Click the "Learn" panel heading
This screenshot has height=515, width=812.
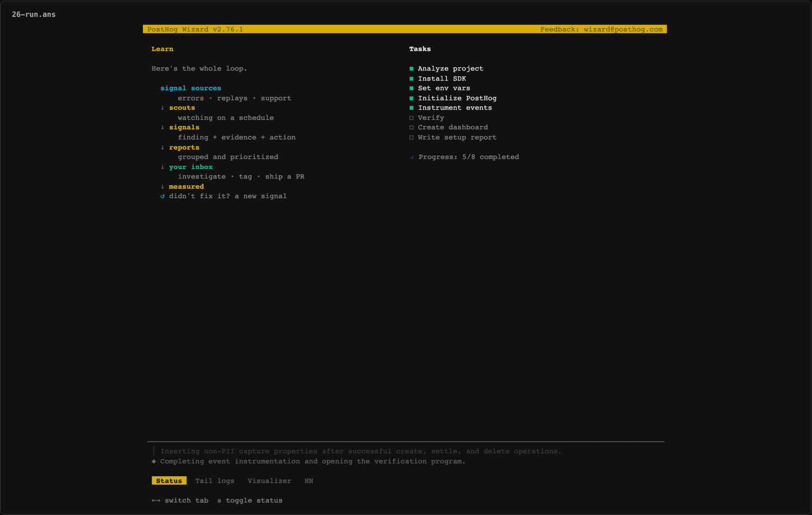(x=162, y=49)
